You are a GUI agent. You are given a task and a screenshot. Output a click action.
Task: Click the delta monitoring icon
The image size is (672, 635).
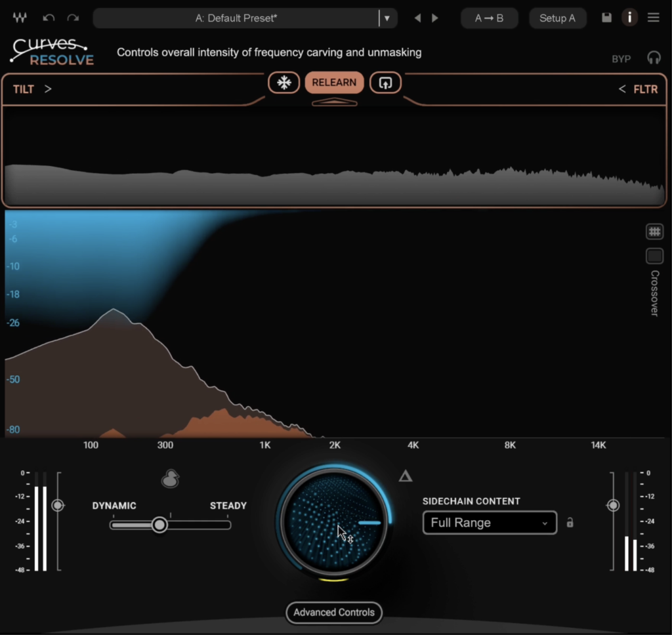tap(404, 477)
